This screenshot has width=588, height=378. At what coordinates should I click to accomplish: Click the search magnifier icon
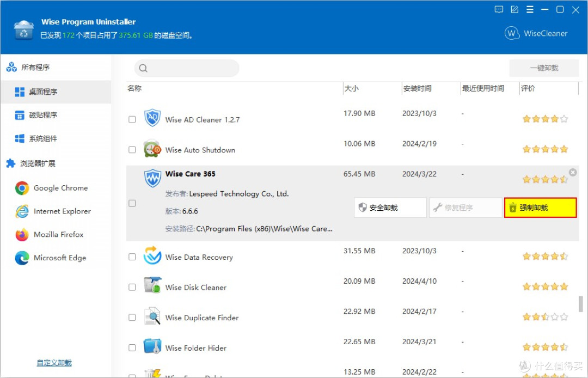(143, 68)
